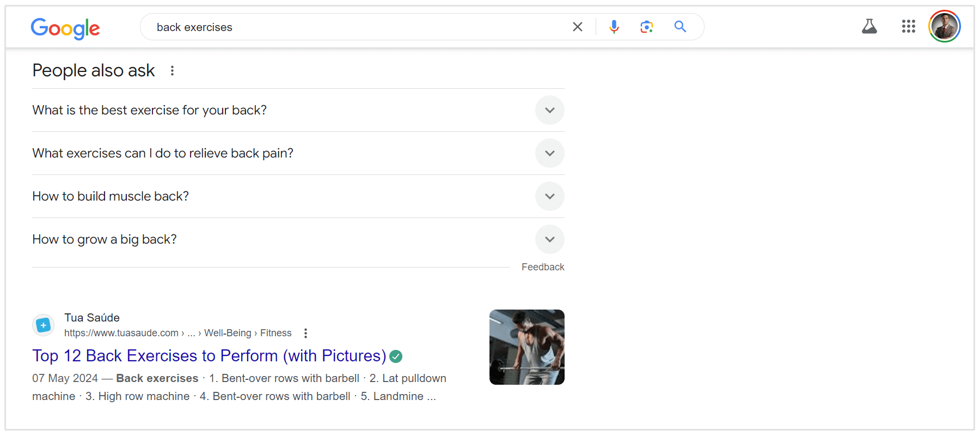Click the barbell exercise thumbnail image

tap(526, 347)
